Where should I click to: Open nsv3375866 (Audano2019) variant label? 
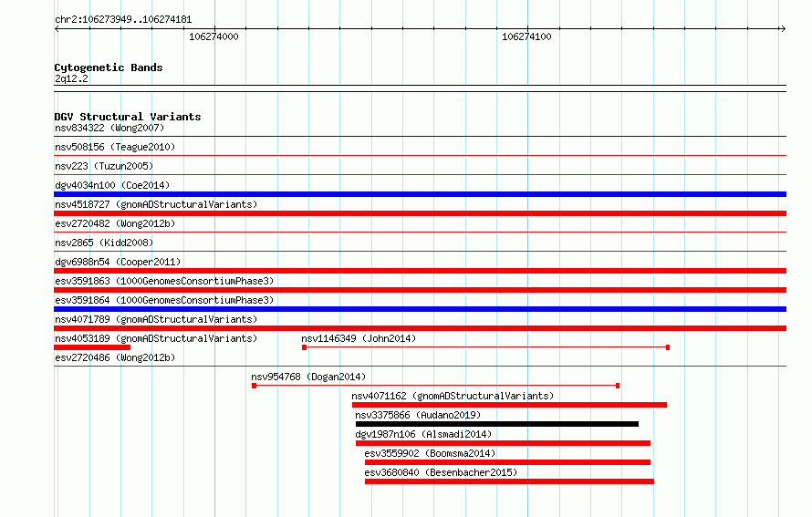tap(418, 415)
